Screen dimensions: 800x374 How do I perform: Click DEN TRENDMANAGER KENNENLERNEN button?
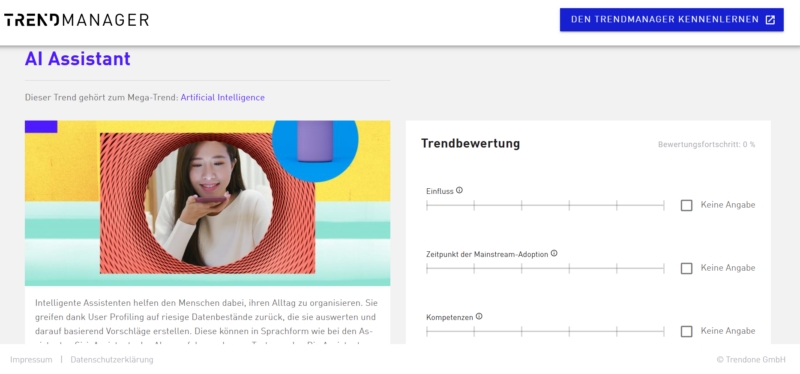(x=671, y=20)
